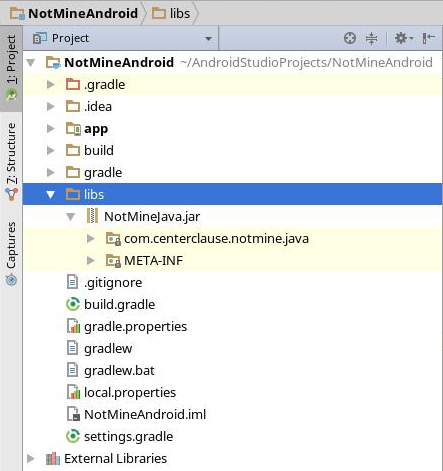Expand the app module folder

[51, 128]
